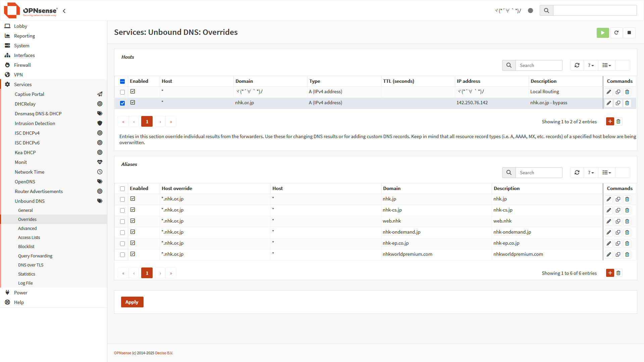644x362 pixels.
Task: Open the Blocklist menu item
Action: pyautogui.click(x=26, y=246)
